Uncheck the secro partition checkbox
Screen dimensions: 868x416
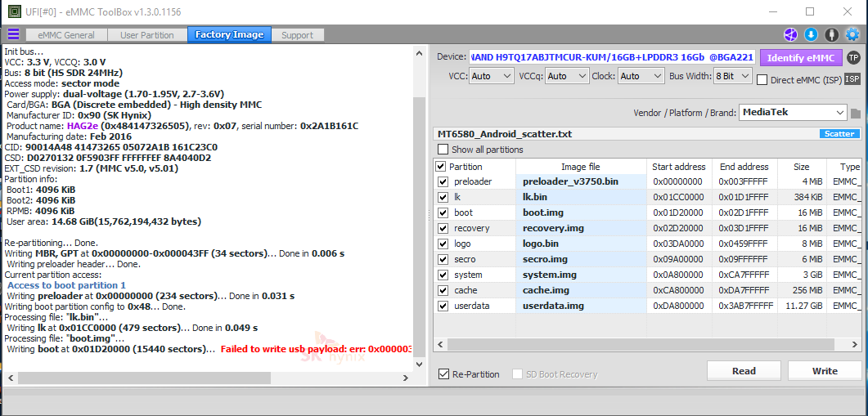tap(443, 259)
